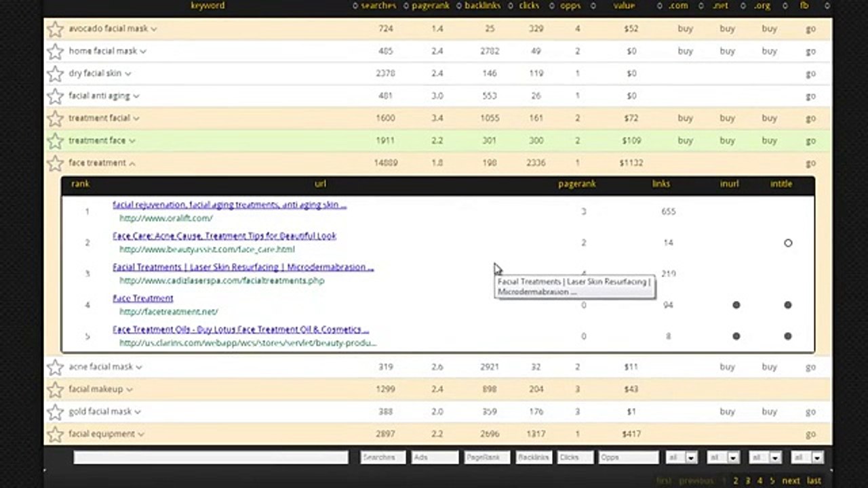The width and height of the screenshot is (868, 488).
Task: Star the face treatment keyword
Action: click(x=55, y=163)
